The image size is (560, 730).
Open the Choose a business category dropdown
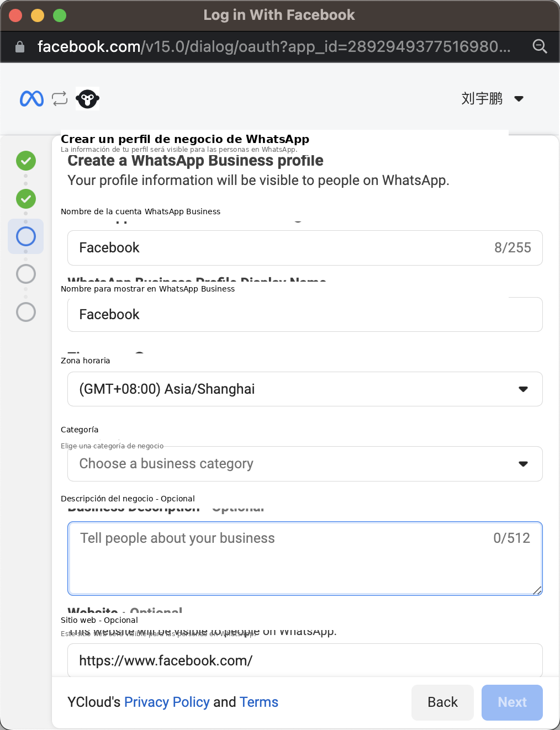click(305, 464)
